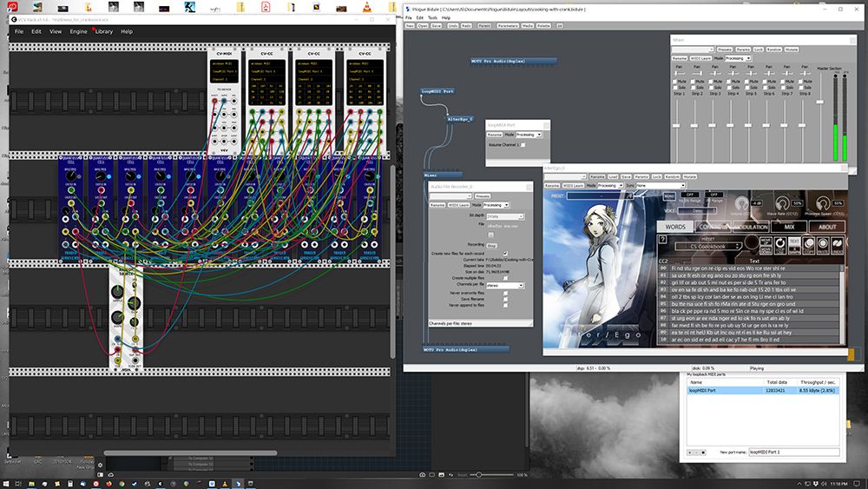This screenshot has height=489, width=868.
Task: Toggle Create new files for each record checkbox
Action: click(x=505, y=253)
